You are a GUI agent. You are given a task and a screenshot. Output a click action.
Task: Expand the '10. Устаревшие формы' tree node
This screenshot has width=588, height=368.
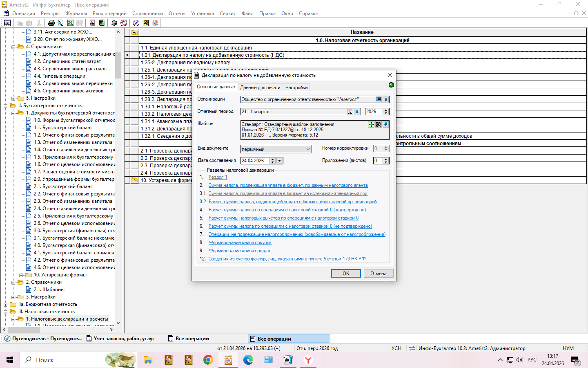[21, 275]
